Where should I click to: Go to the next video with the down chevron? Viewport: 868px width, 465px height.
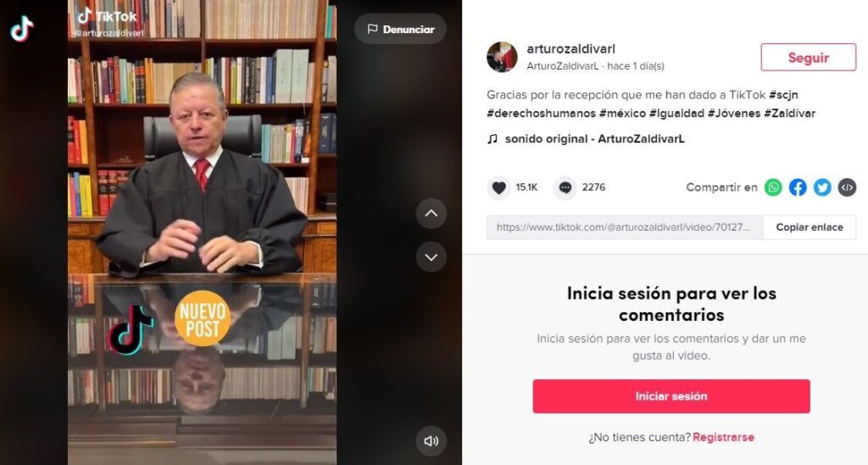pos(431,257)
